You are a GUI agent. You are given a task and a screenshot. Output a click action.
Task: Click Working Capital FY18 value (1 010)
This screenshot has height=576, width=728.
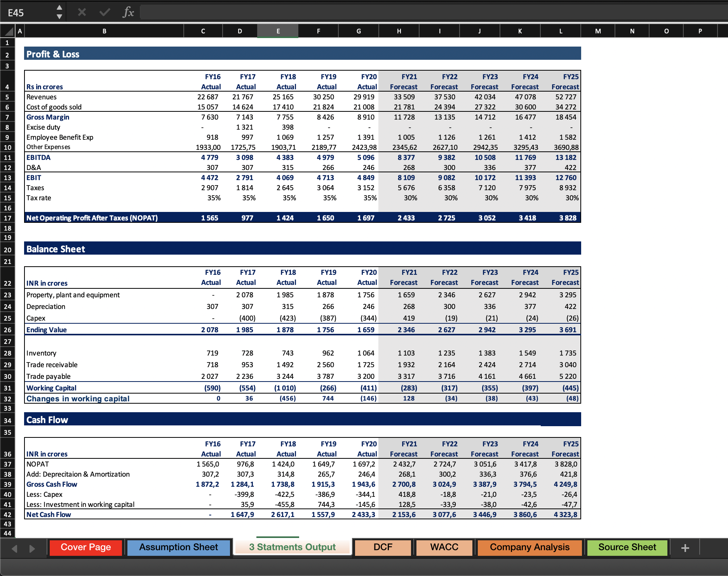click(285, 388)
